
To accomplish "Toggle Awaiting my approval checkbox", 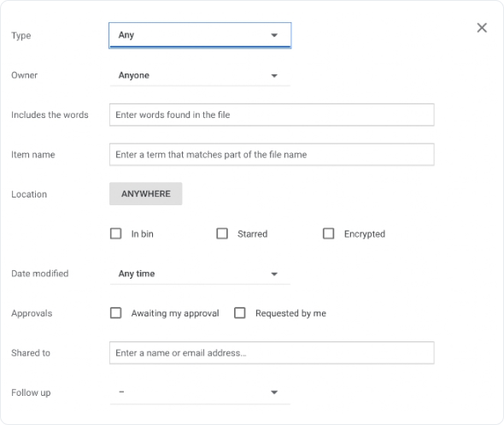I will 115,313.
